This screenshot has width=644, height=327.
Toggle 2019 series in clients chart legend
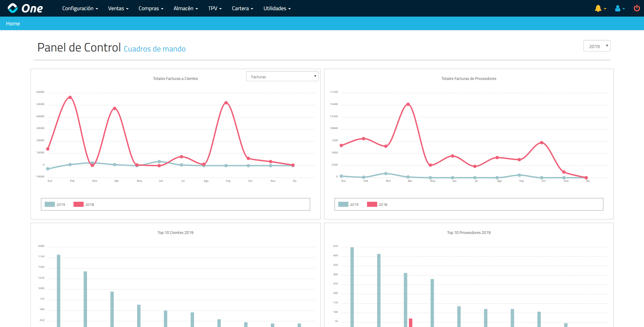coord(55,204)
